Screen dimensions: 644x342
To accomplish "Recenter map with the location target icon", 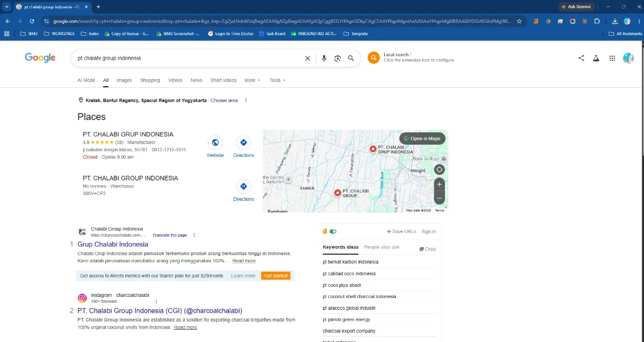I will pos(440,169).
